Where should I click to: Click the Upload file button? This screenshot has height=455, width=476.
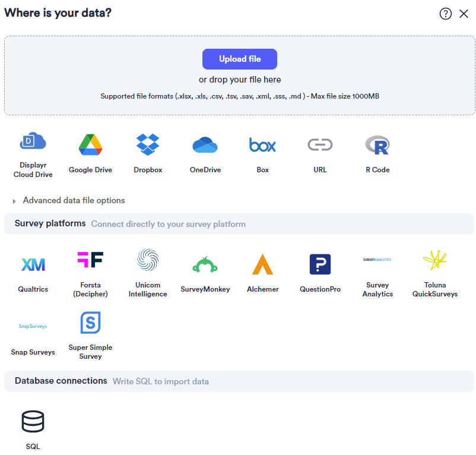[240, 59]
